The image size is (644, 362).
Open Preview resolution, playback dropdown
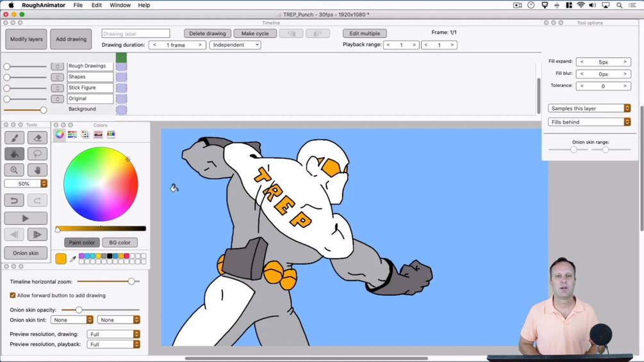click(113, 344)
